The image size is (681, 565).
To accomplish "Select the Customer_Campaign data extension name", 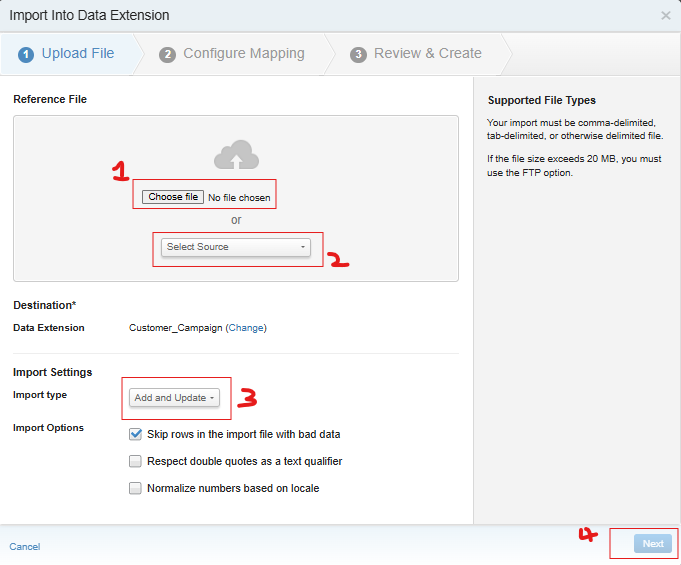I will (x=175, y=328).
